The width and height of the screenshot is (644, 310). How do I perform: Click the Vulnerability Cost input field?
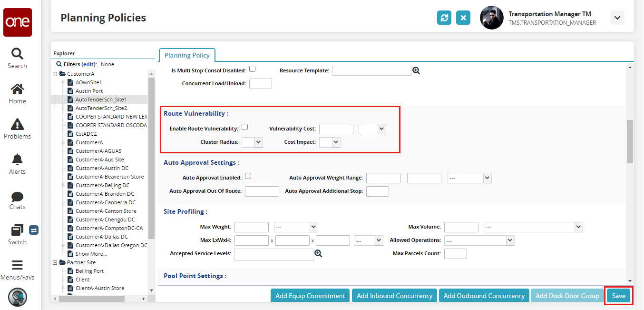pyautogui.click(x=336, y=129)
